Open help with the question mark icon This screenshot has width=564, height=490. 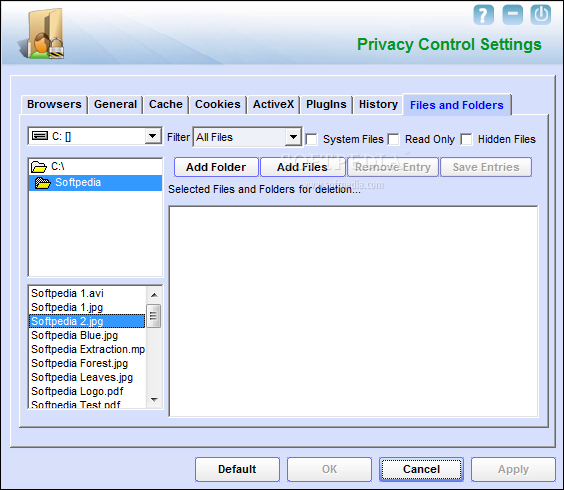pos(483,15)
